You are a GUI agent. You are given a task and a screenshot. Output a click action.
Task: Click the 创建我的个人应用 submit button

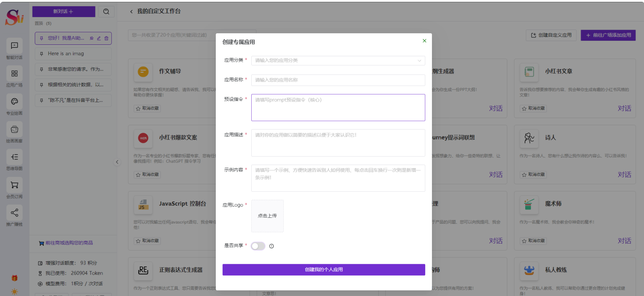(323, 269)
